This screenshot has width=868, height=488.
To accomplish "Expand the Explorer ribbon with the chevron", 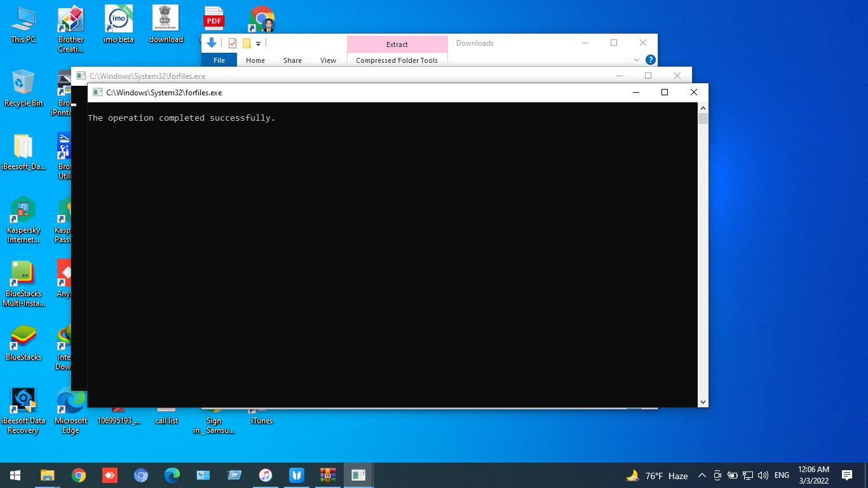I will tap(636, 60).
